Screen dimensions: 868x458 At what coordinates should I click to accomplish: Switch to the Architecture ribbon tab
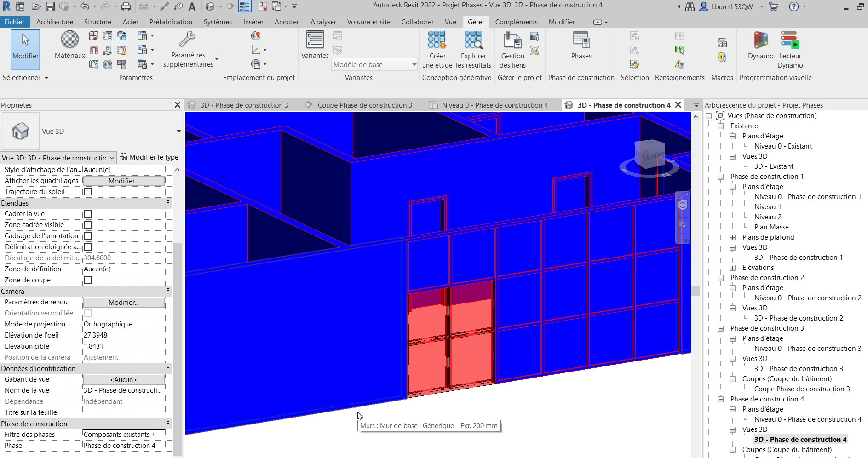click(x=54, y=22)
